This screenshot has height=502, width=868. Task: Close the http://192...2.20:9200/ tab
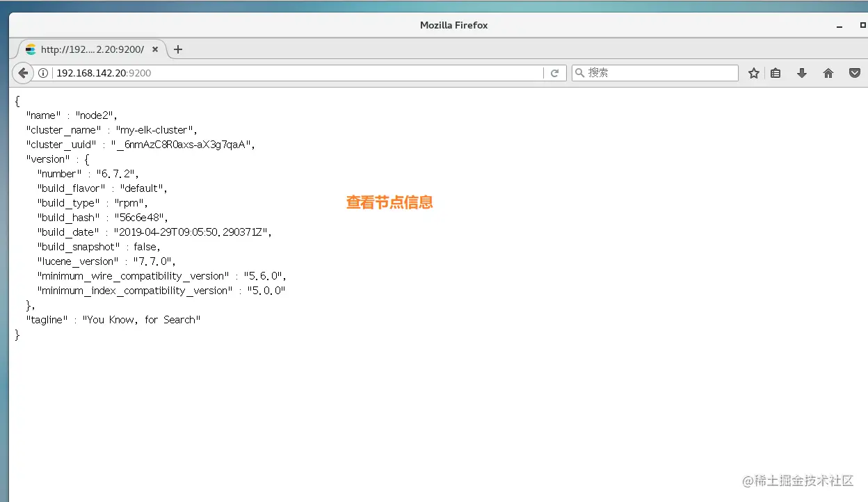coord(154,49)
